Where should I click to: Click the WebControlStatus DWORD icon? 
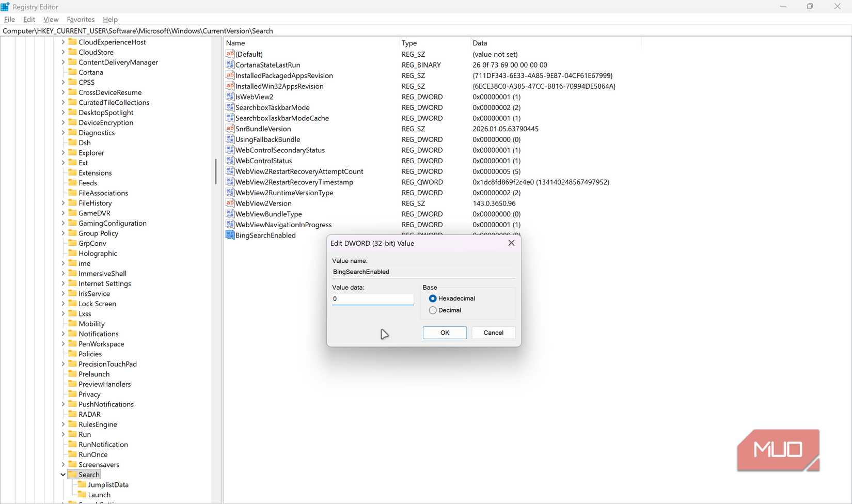click(230, 161)
